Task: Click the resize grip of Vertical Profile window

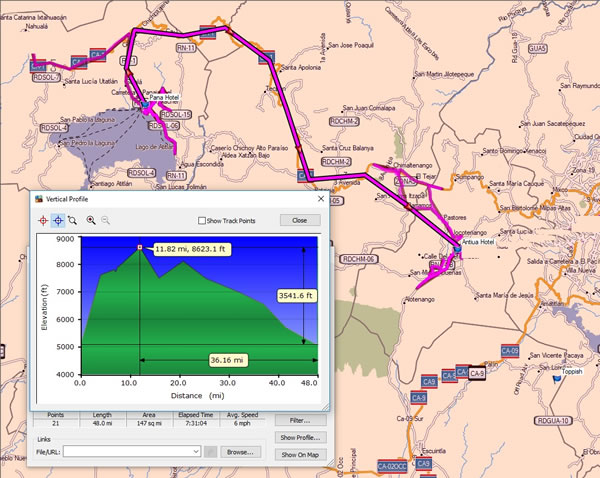Action: click(x=325, y=407)
